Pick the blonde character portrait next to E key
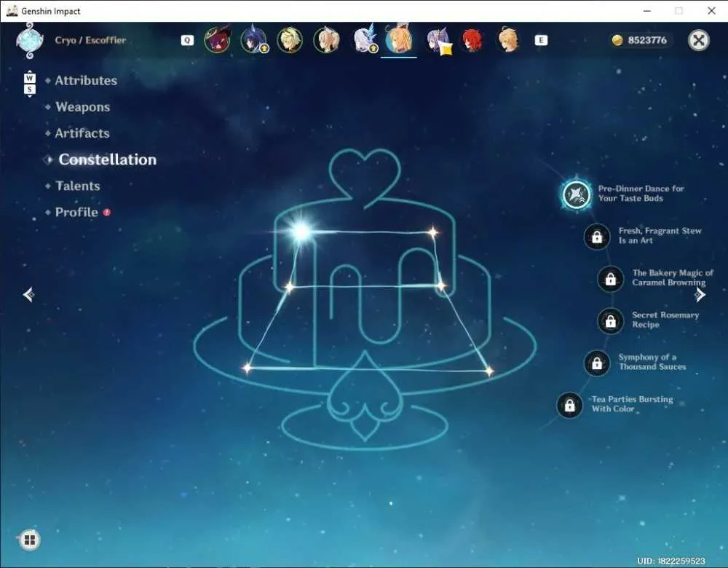 click(x=508, y=40)
